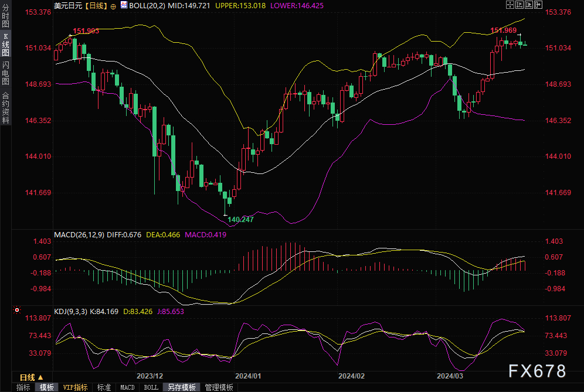Click the 2024/01 date label
Image resolution: width=584 pixels, height=392 pixels.
(248, 376)
